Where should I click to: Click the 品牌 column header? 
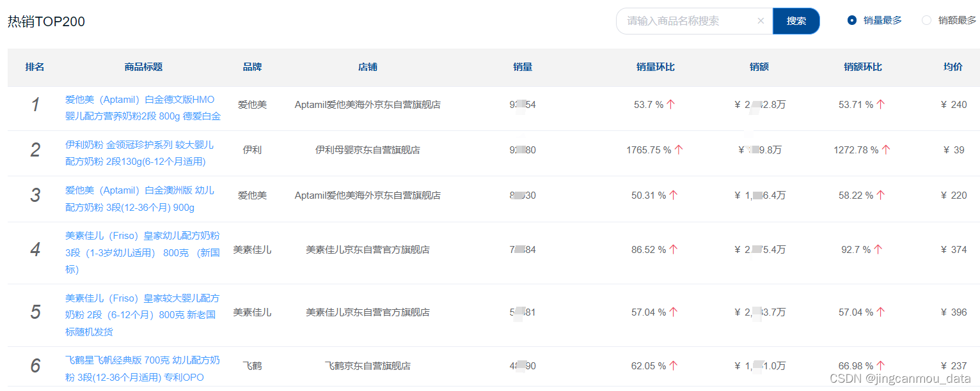click(x=252, y=67)
